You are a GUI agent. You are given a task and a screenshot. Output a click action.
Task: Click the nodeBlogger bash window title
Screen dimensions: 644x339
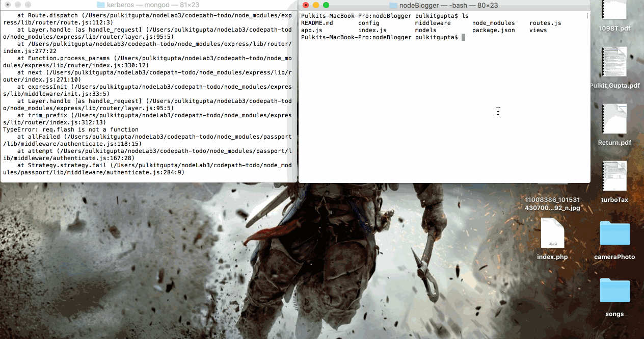pos(448,5)
